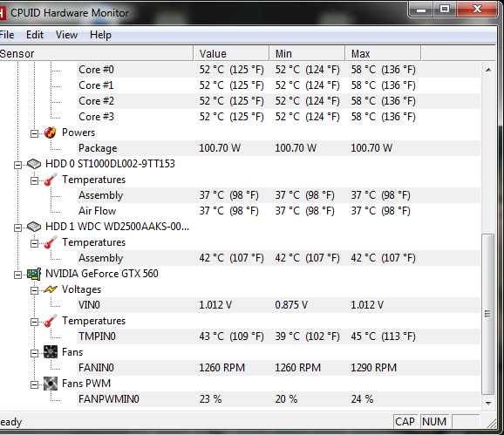
Task: Collapse the Powers tree node
Action: 34,133
